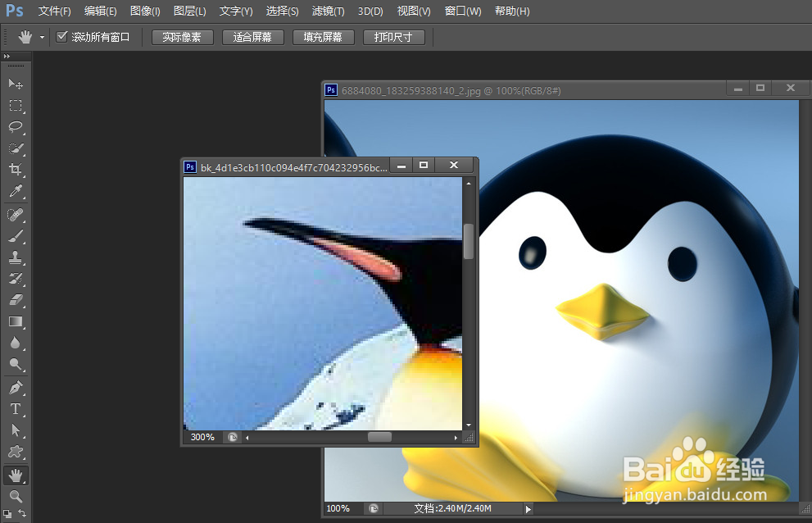Select the Spot Healing Brush tool

click(16, 214)
